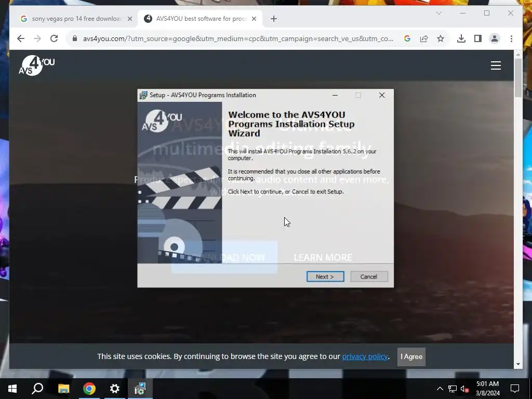Click the Google icon in address bar
The image size is (532, 399).
click(407, 38)
